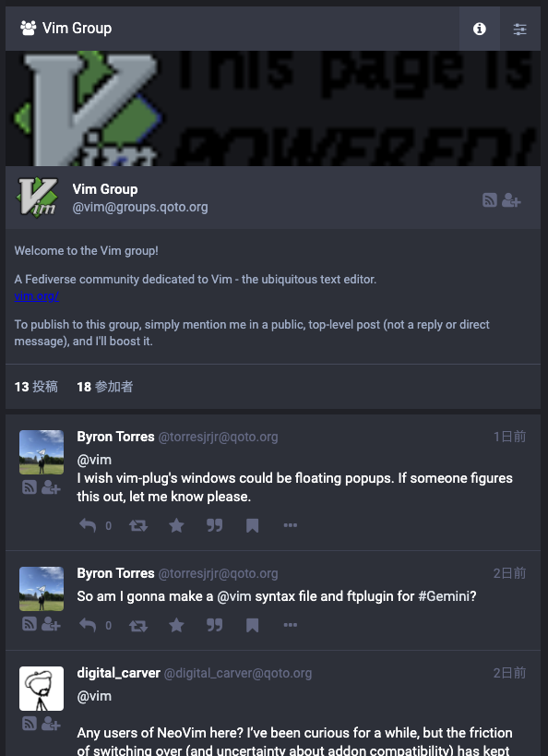This screenshot has height=756, width=548.
Task: Open the vim.org link
Action: pos(37,295)
